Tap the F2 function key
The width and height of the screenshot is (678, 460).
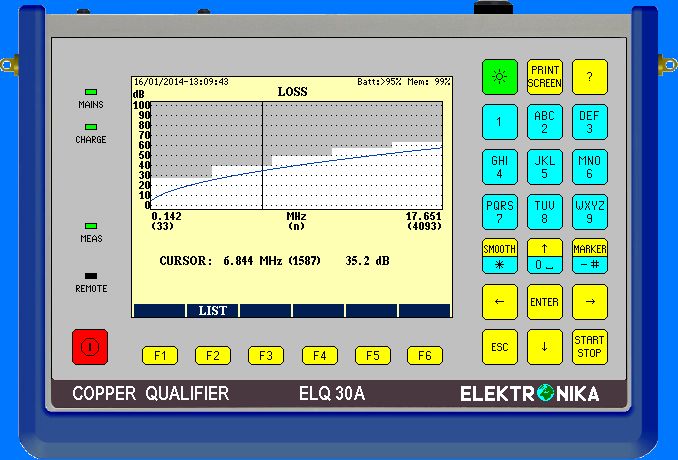coord(213,355)
